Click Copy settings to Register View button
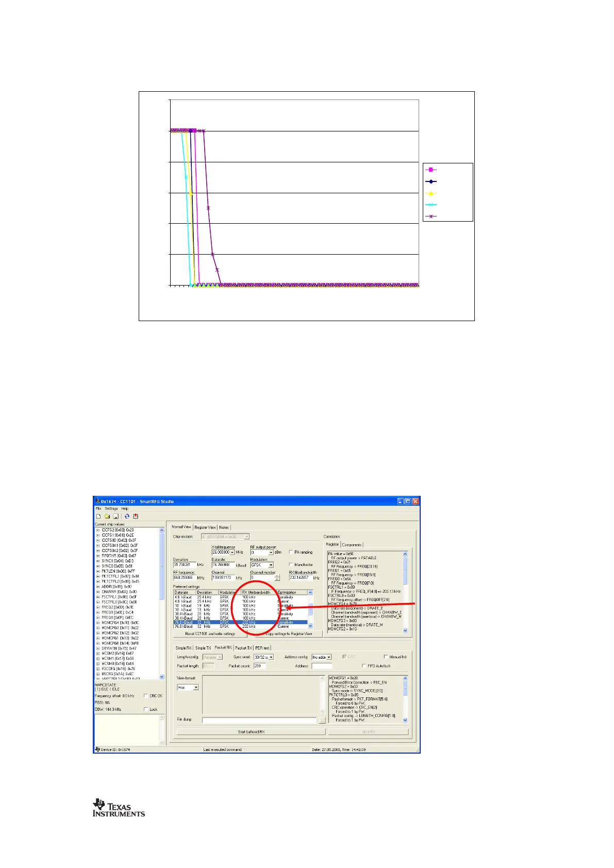Screen dimensions: 614x868 click(x=289, y=633)
